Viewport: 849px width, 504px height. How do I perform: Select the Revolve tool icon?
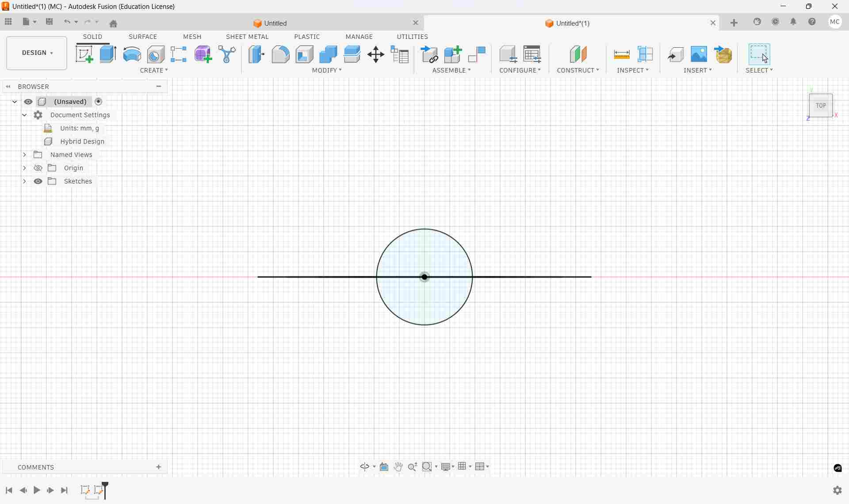[x=132, y=54]
